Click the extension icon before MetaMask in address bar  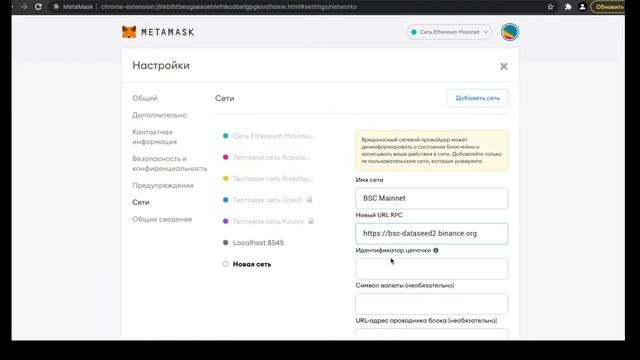tap(56, 7)
